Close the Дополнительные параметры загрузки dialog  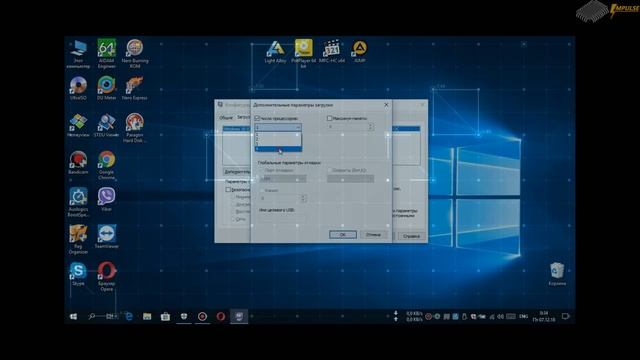click(386, 105)
